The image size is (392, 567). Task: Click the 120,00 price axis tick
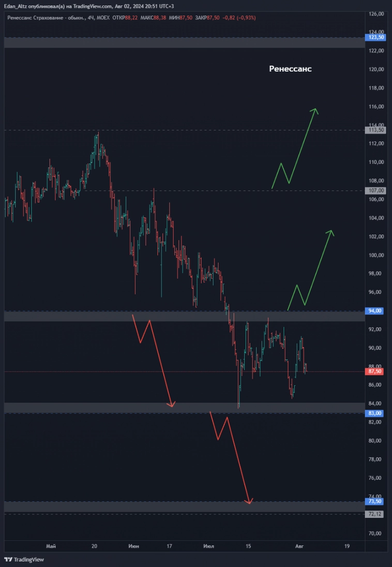tap(376, 69)
